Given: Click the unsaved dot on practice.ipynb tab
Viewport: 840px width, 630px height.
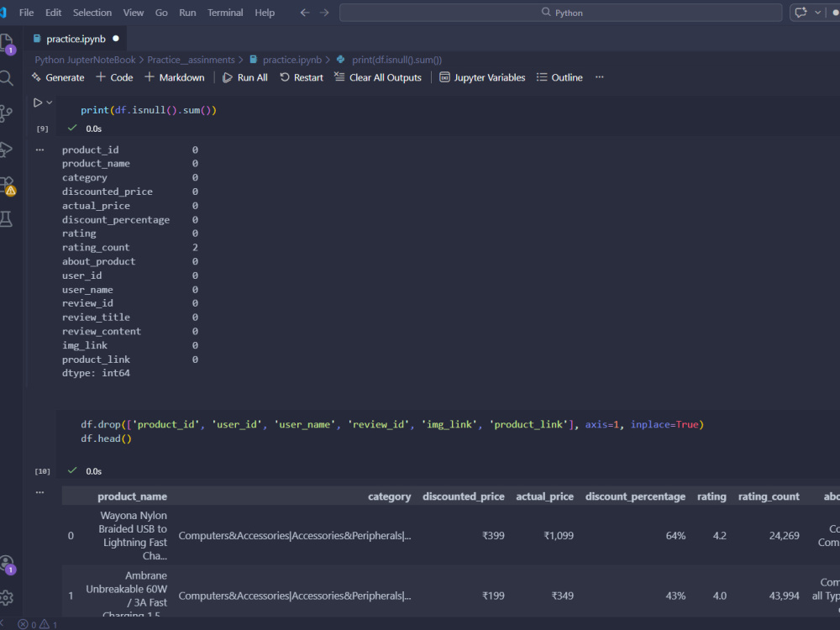Looking at the screenshot, I should [116, 39].
